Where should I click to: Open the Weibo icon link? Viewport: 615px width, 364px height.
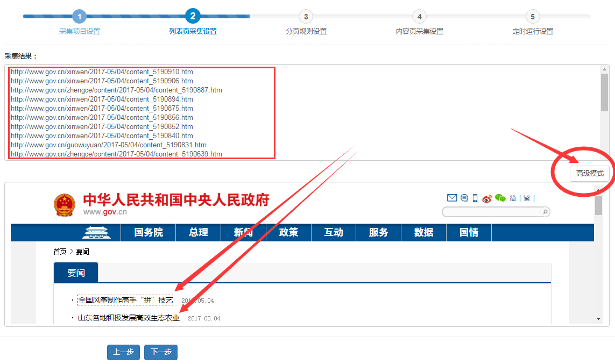[487, 198]
